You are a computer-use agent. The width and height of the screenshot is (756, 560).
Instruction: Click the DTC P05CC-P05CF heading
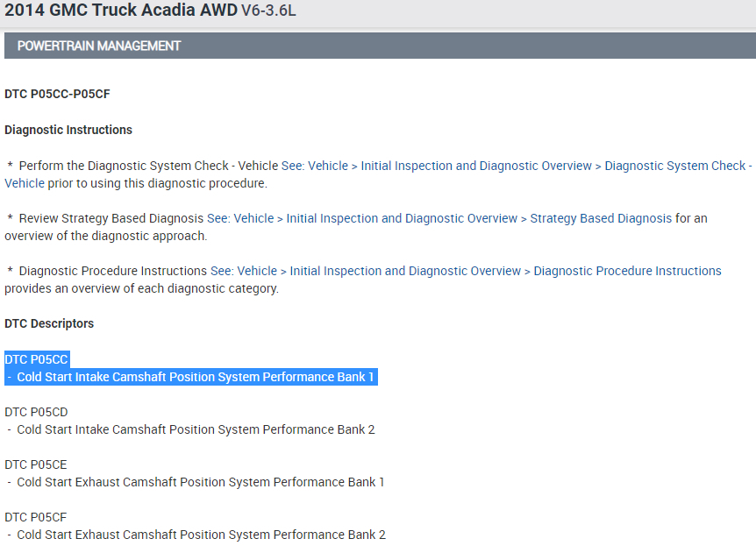[57, 94]
